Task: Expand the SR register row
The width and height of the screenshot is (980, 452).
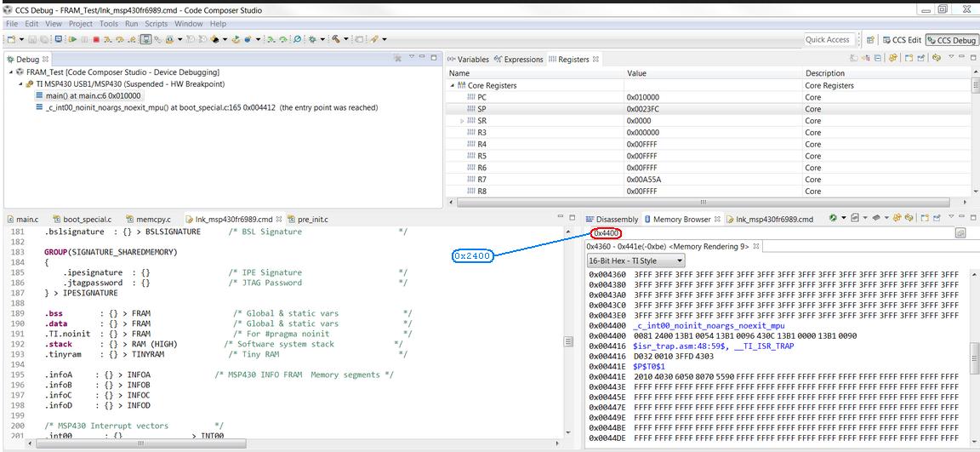Action: coord(462,121)
